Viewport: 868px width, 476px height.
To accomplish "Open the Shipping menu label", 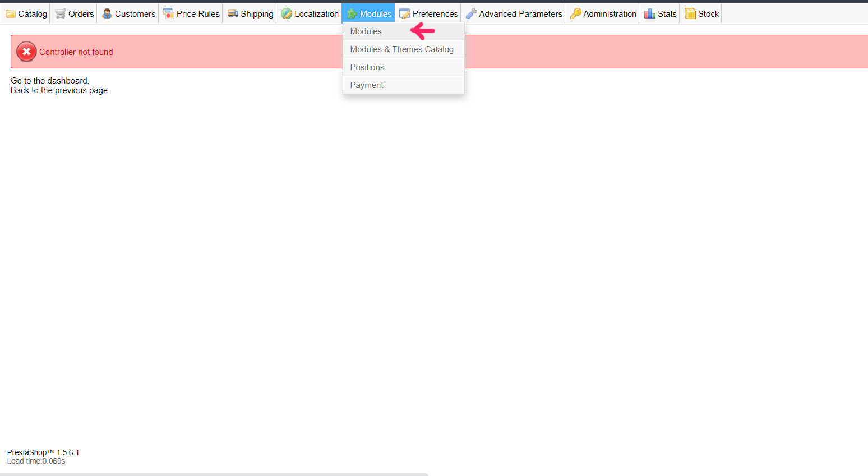I will pos(257,14).
